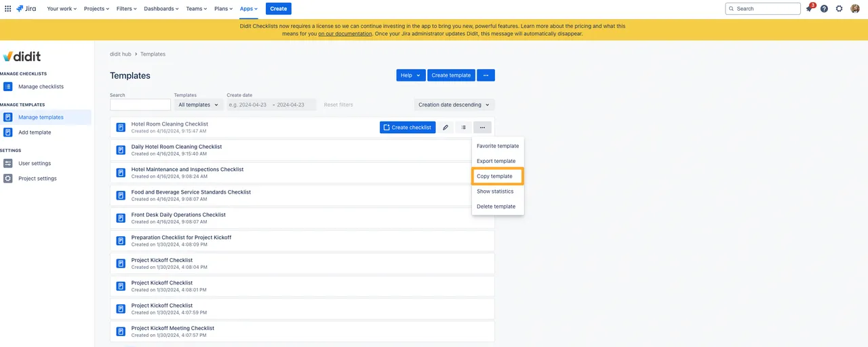Choose Delete template from the context menu
868x347 pixels.
click(x=496, y=206)
